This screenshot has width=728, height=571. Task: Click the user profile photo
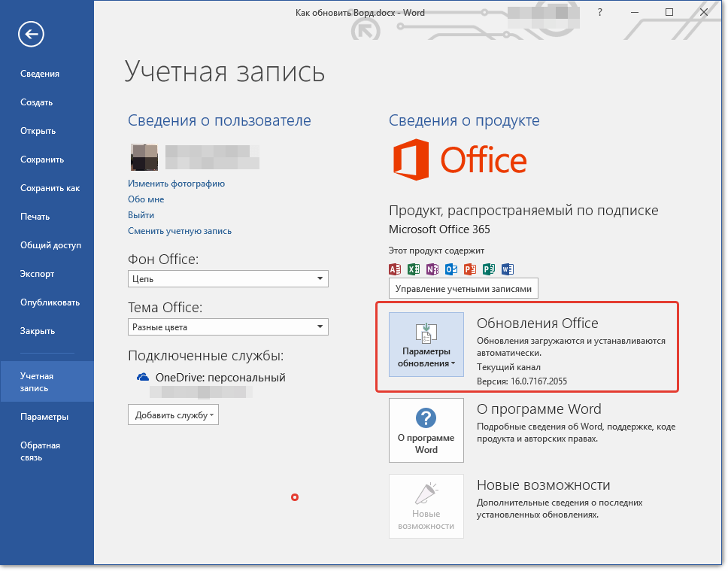[144, 157]
